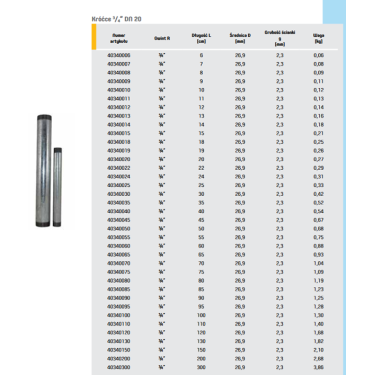Select article number 40340020
Viewport: 375px width, 375px height.
point(119,159)
